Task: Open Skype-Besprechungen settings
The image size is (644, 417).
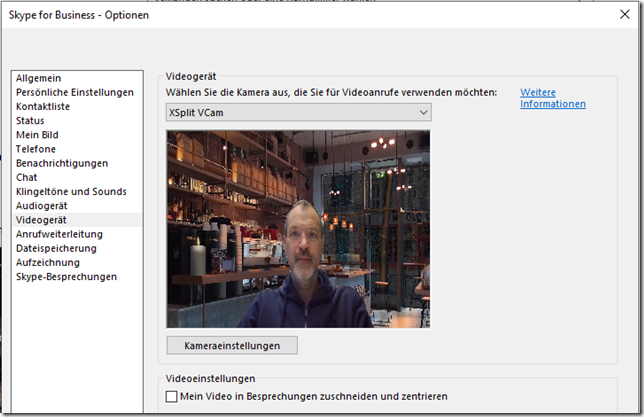Action: (x=67, y=277)
